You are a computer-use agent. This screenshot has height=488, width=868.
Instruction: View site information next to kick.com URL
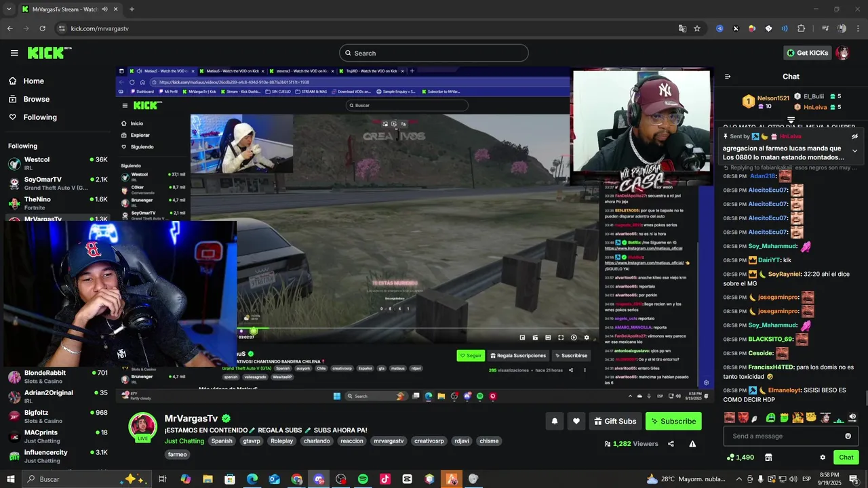(62, 28)
